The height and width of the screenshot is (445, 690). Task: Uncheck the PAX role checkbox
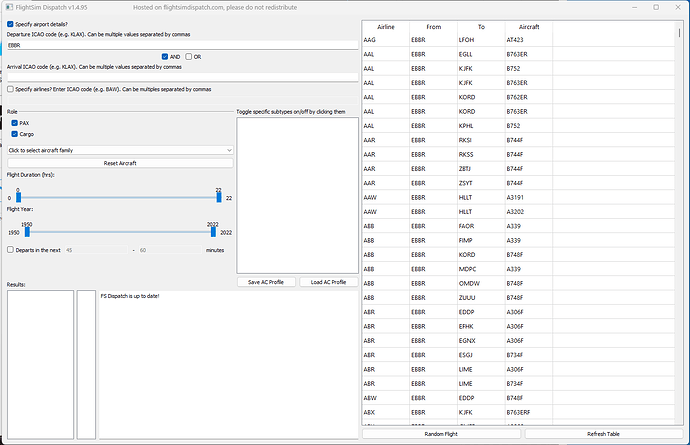pyautogui.click(x=15, y=123)
